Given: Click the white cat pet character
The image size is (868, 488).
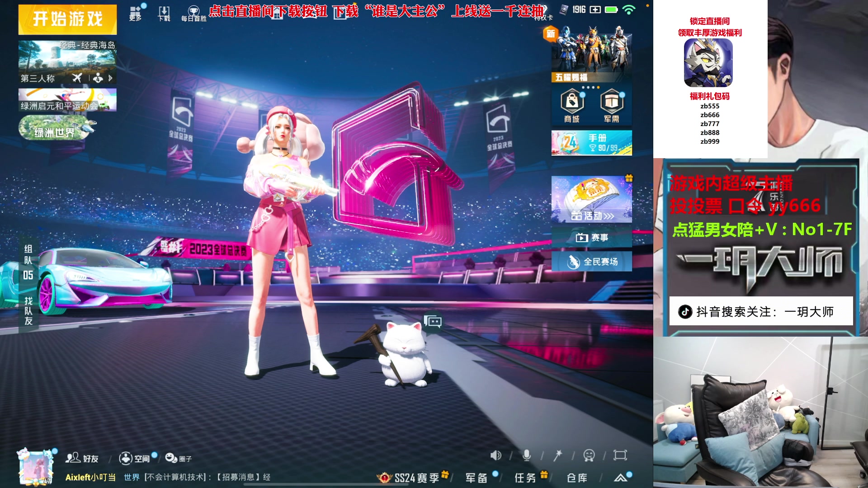Looking at the screenshot, I should 406,354.
